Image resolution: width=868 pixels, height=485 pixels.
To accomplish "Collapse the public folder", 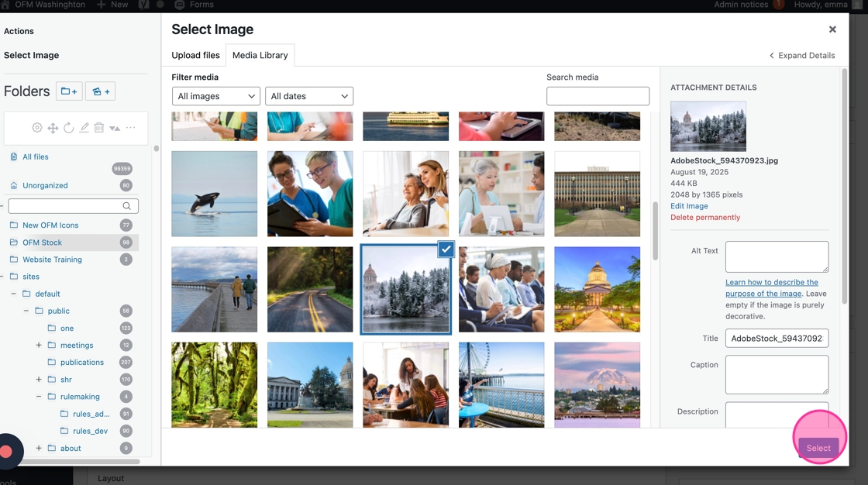I will (26, 311).
